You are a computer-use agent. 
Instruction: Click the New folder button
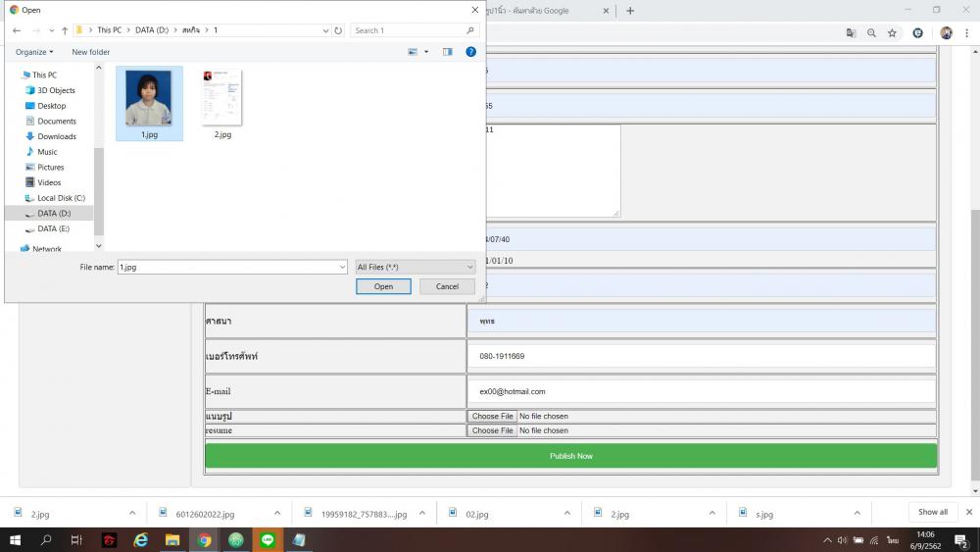[91, 52]
